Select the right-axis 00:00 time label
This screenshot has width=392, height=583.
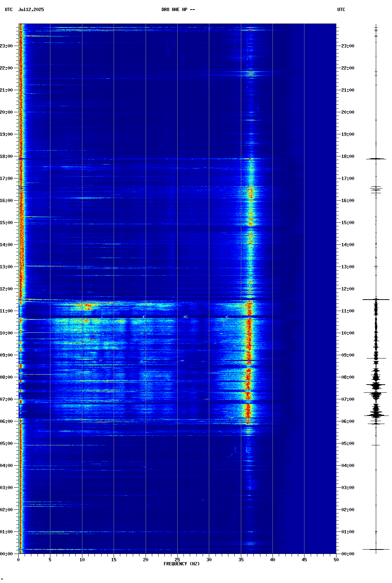348,554
